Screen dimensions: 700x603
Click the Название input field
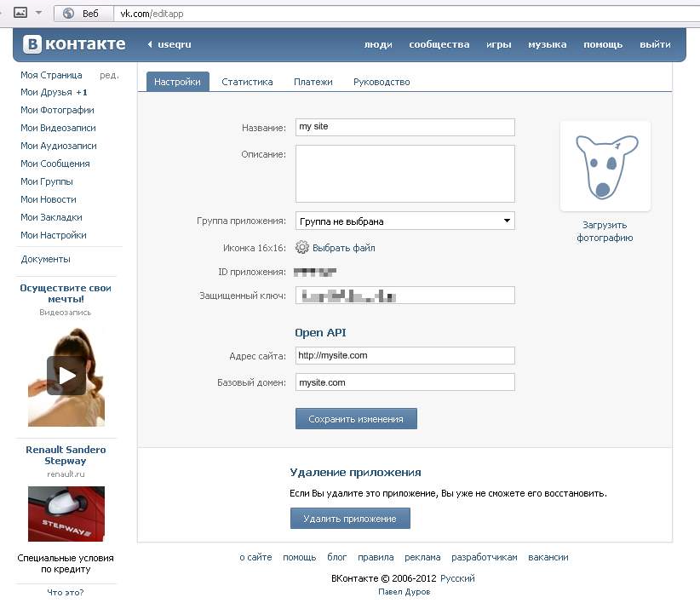[x=405, y=127]
